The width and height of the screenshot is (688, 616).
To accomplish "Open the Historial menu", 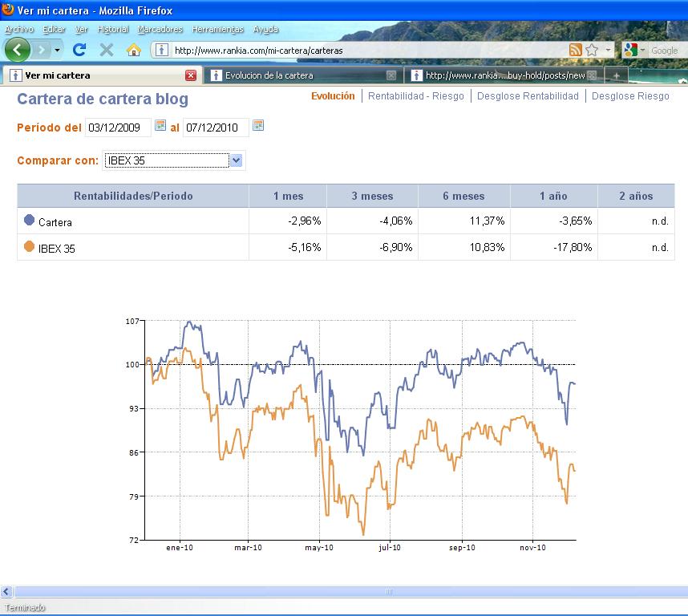I will click(113, 29).
